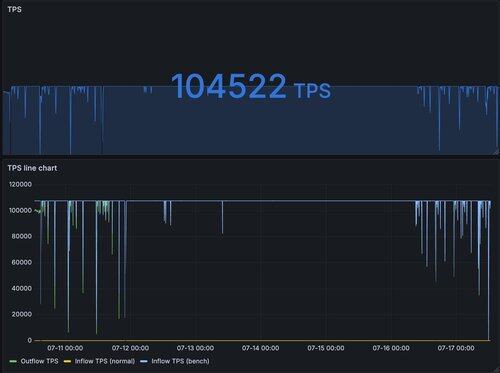Click the 100000 y-axis label
The height and width of the screenshot is (373, 500).
point(20,210)
